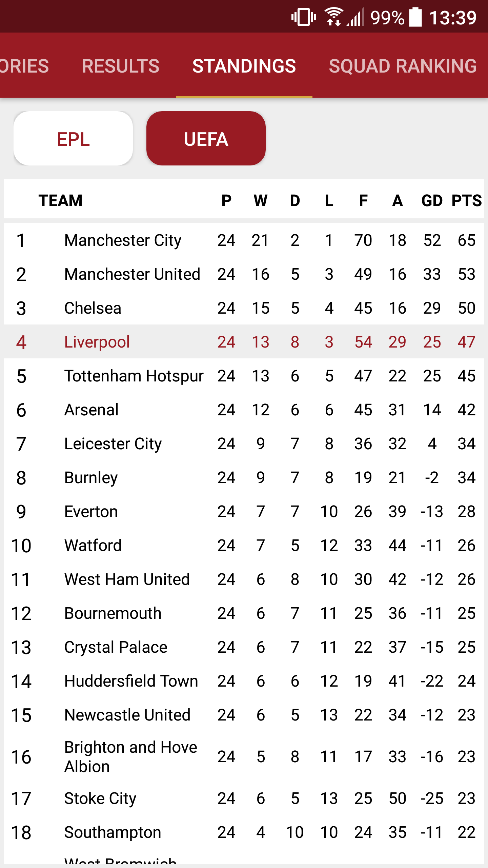
Task: Tap the Tottenham Hotspur team name
Action: (134, 376)
